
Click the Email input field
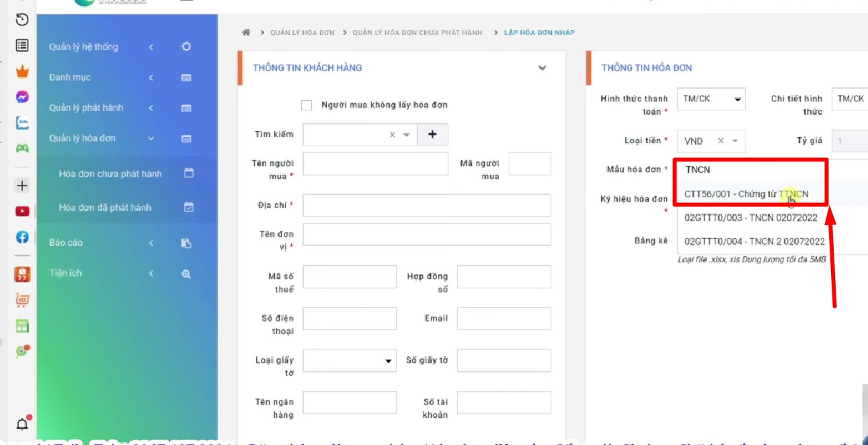coord(504,319)
